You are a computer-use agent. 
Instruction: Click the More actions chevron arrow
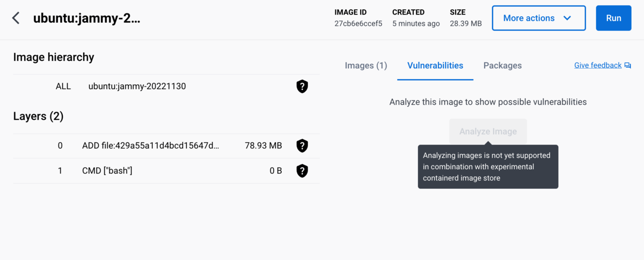[x=567, y=18]
